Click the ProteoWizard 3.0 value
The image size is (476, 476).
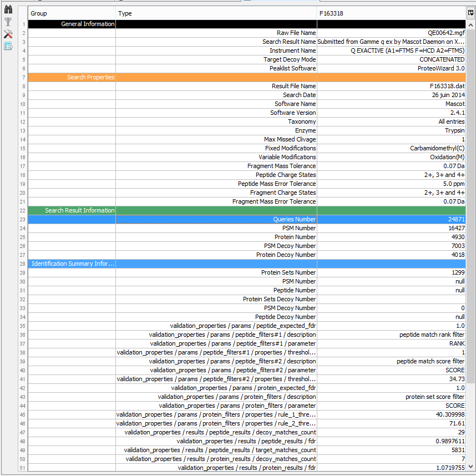point(391,68)
